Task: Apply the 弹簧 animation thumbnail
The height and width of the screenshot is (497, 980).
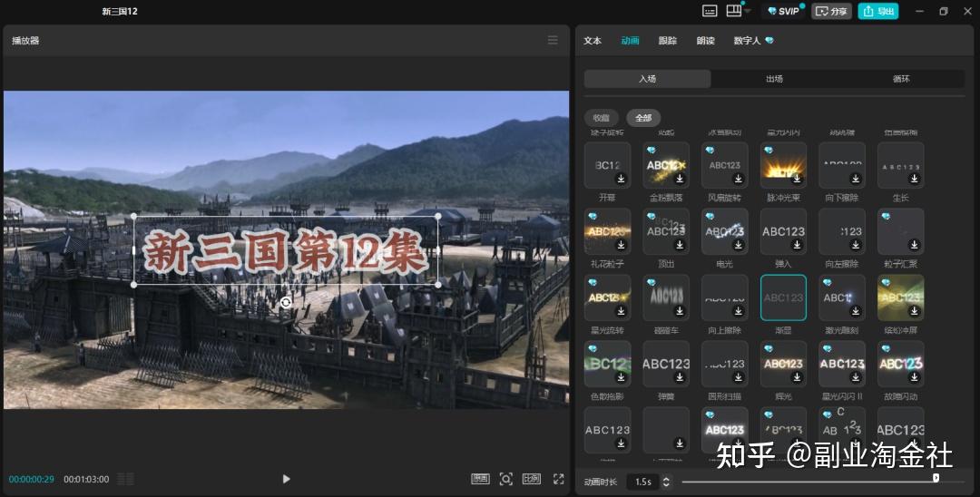Action: click(666, 364)
